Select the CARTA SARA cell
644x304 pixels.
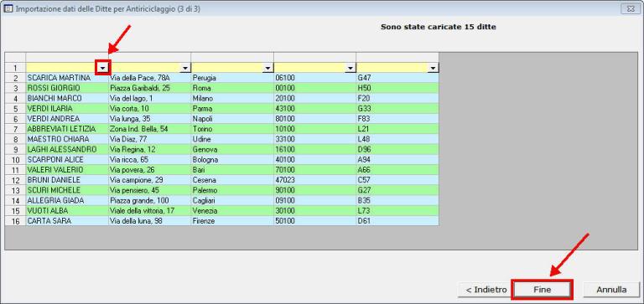(x=67, y=221)
